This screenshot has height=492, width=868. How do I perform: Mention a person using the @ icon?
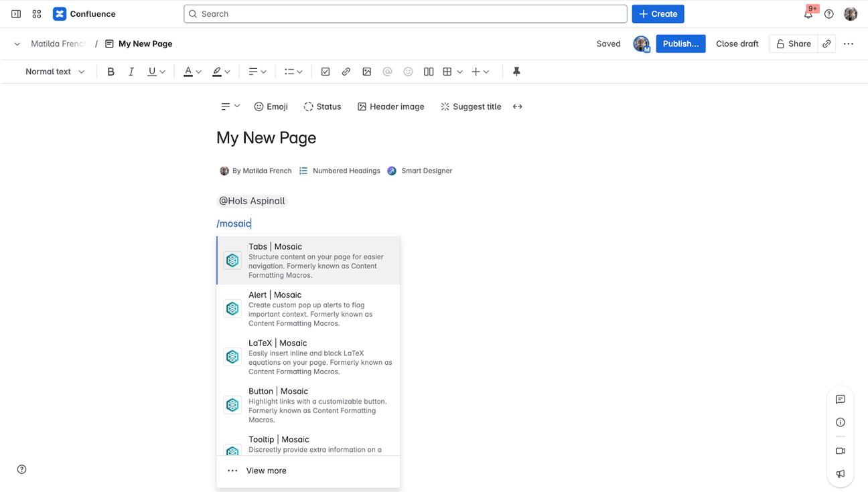pyautogui.click(x=387, y=72)
